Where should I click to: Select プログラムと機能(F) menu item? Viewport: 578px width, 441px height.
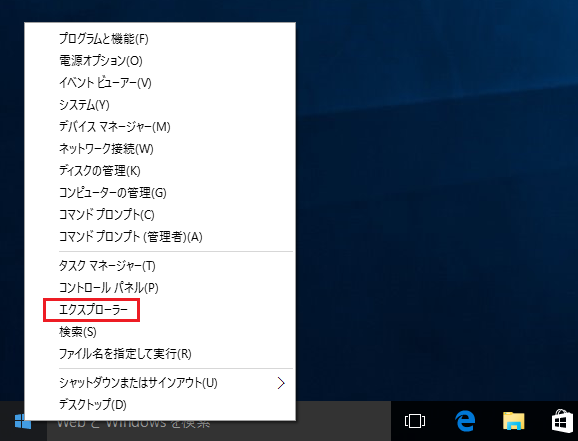(160, 39)
